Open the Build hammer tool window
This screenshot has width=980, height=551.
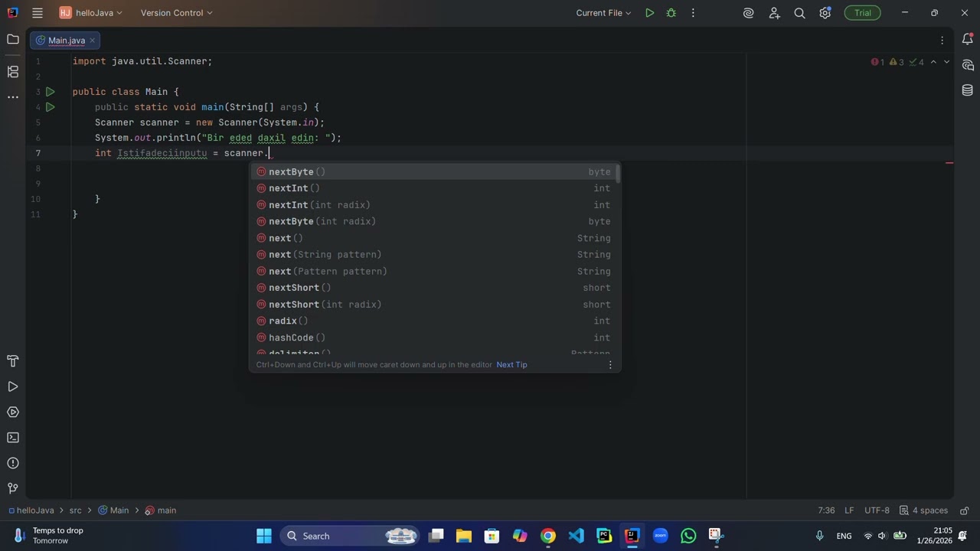(13, 361)
